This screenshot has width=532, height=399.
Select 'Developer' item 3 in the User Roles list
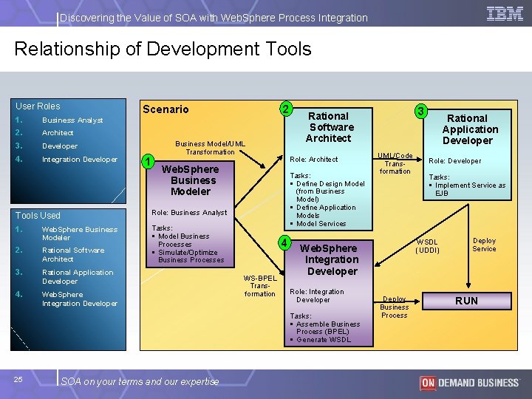tap(60, 146)
